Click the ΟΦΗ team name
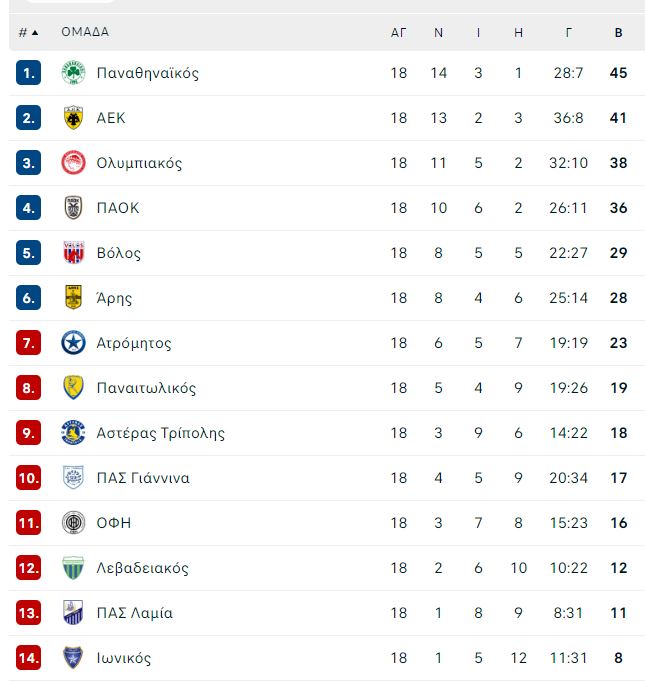The image size is (645, 681). (x=114, y=523)
